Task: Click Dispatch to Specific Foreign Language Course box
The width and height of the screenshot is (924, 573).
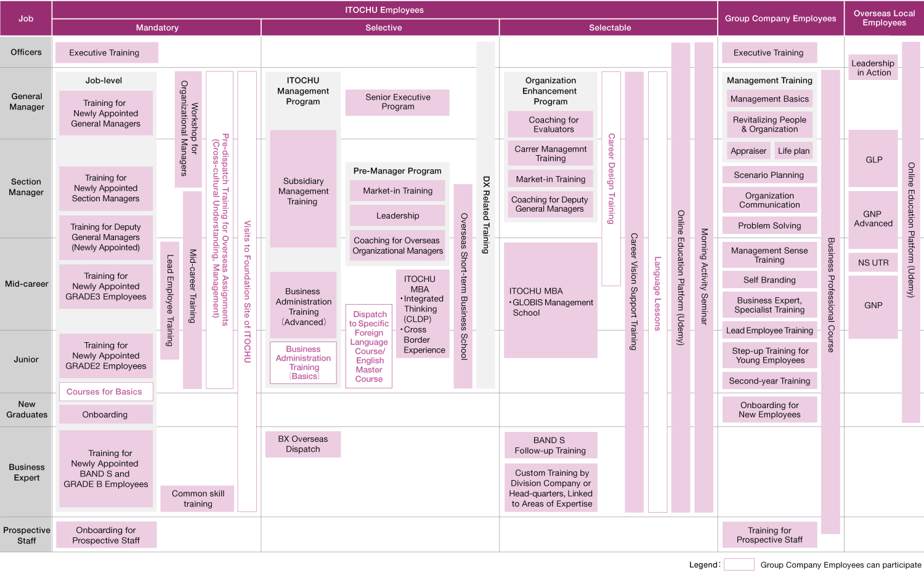Action: 369,347
